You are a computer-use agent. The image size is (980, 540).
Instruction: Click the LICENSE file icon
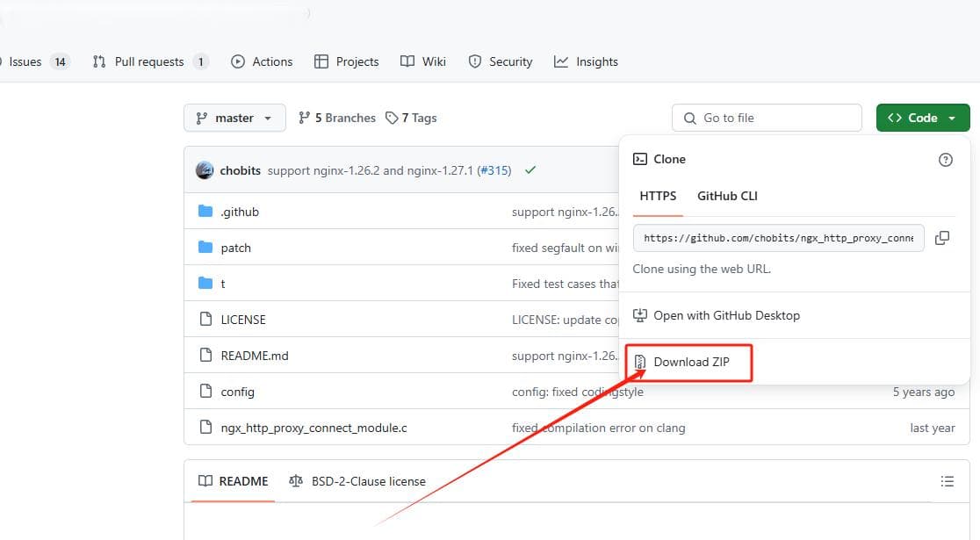tap(205, 320)
